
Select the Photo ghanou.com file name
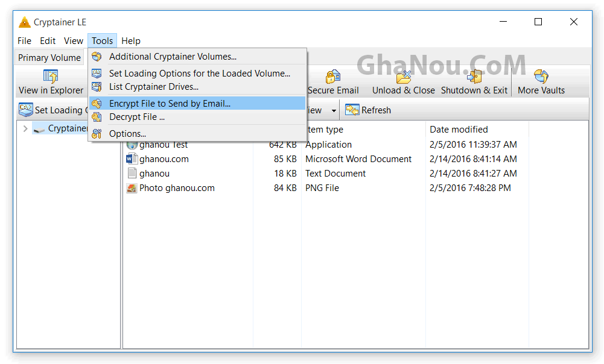click(177, 188)
